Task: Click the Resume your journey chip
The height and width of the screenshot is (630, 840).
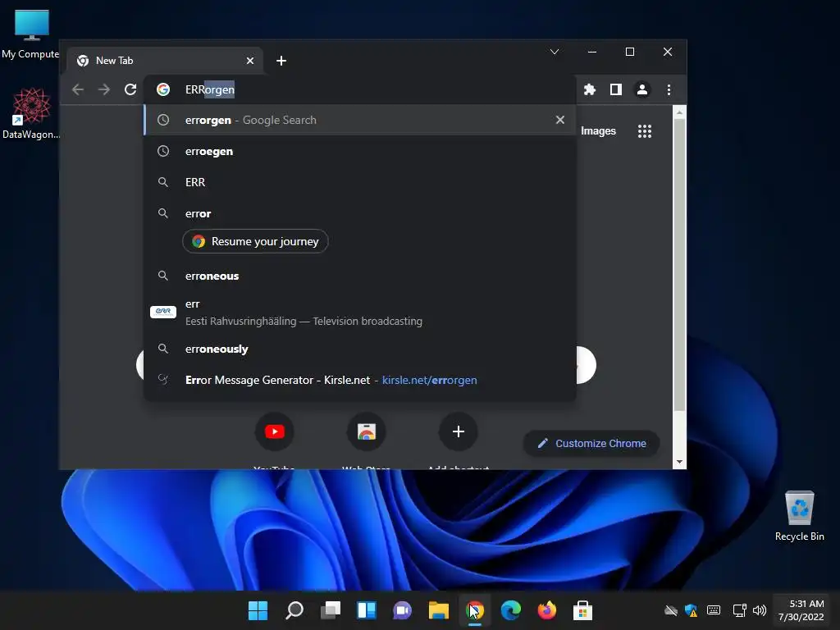Action: (255, 242)
